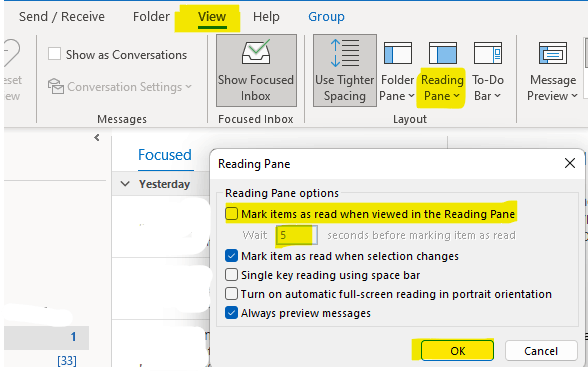Click the Message Preview icon
The width and height of the screenshot is (588, 371).
click(553, 53)
